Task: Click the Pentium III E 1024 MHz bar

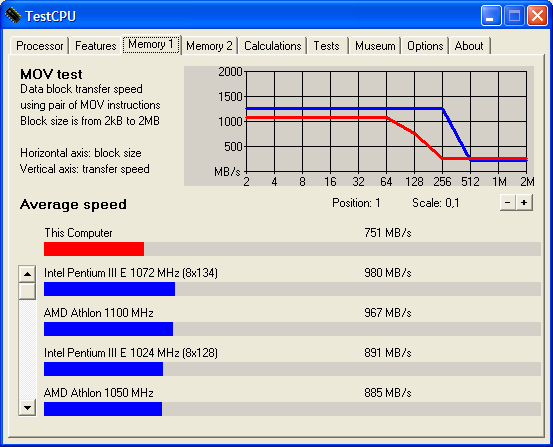Action: [x=103, y=369]
